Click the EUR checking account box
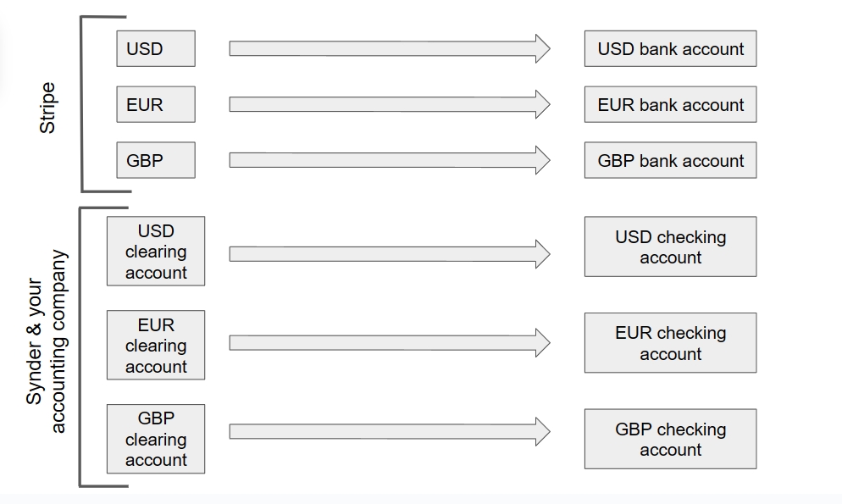 (x=670, y=343)
